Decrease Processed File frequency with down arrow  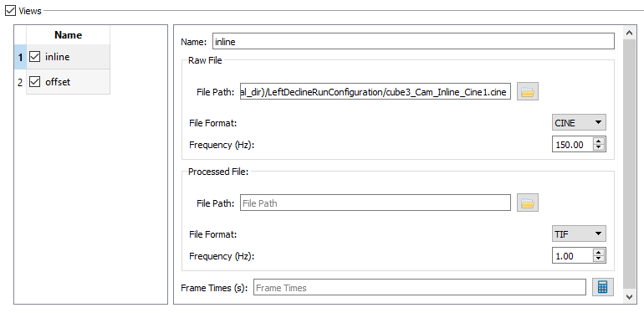tap(599, 259)
